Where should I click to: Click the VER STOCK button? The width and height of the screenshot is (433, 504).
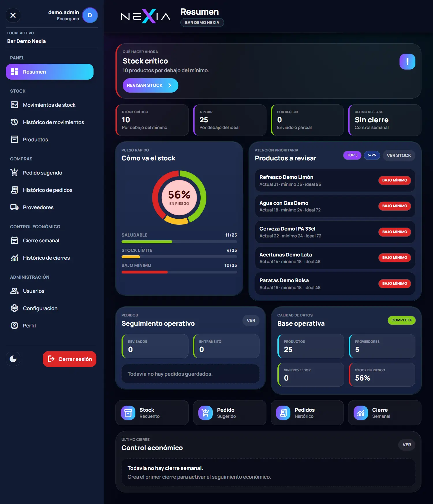tap(399, 155)
